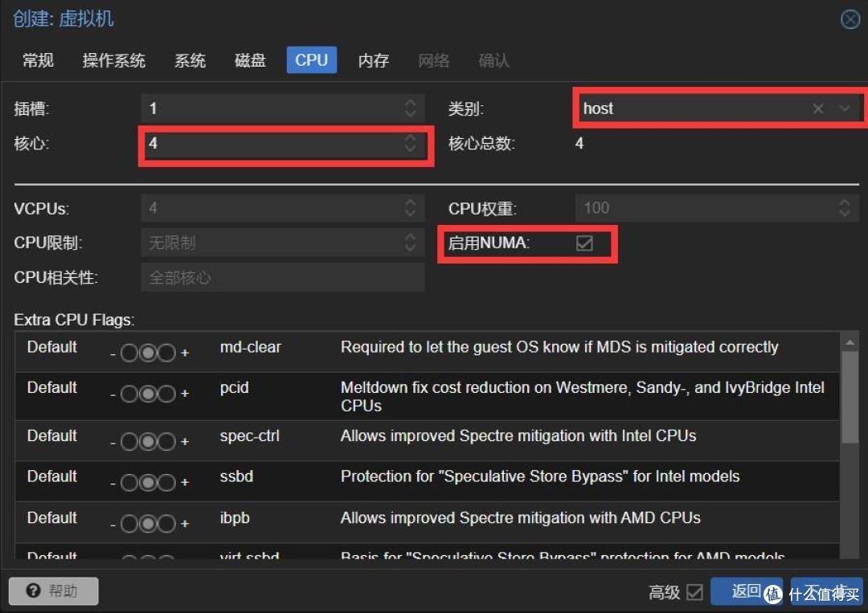Set spec-ctrl flag to on (right radio)
868x613 pixels.
click(x=166, y=442)
